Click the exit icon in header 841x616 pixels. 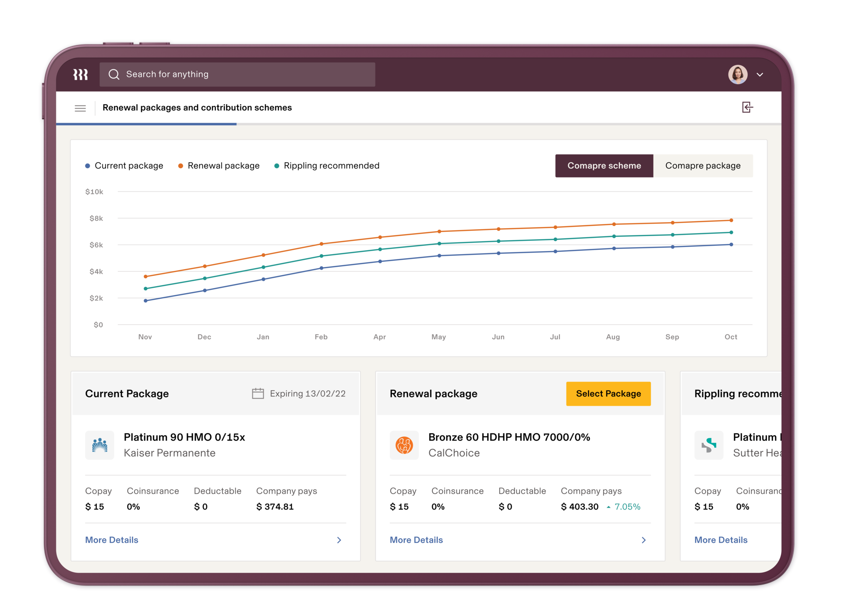(747, 107)
